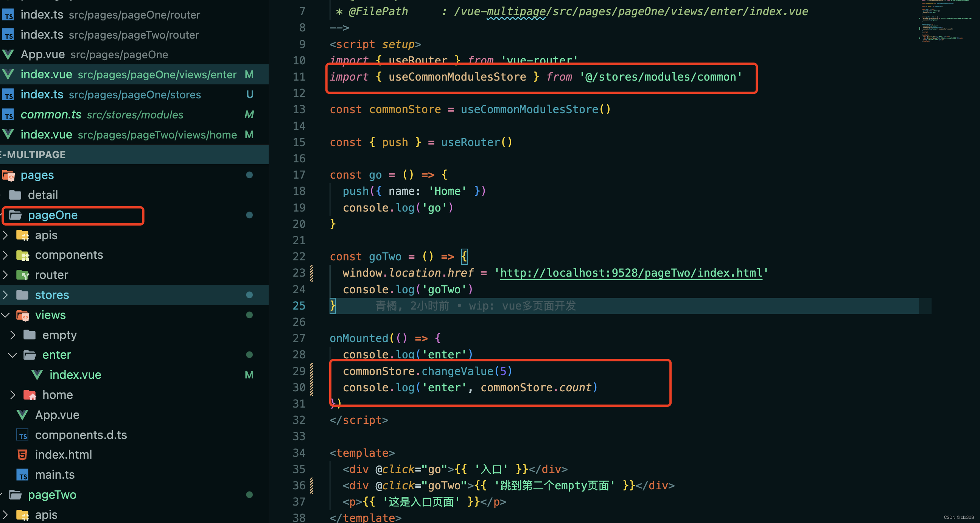Click TypeScript icon beside common.ts
The width and height of the screenshot is (980, 523).
coord(8,115)
